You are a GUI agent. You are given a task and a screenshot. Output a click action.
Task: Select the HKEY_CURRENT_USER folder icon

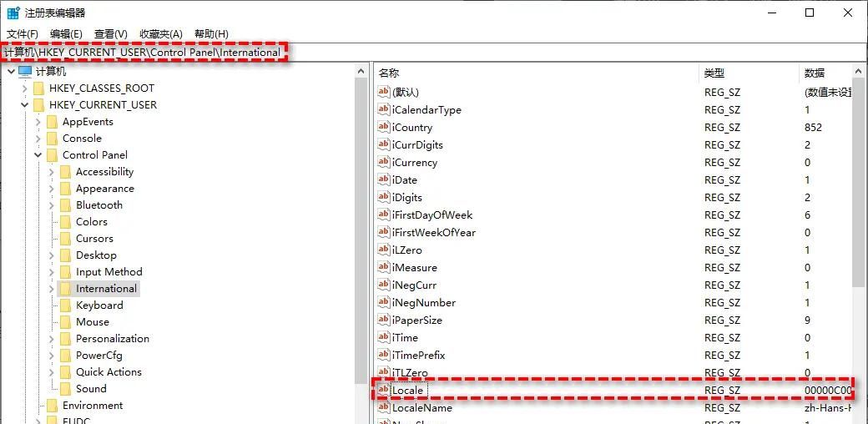coord(38,104)
